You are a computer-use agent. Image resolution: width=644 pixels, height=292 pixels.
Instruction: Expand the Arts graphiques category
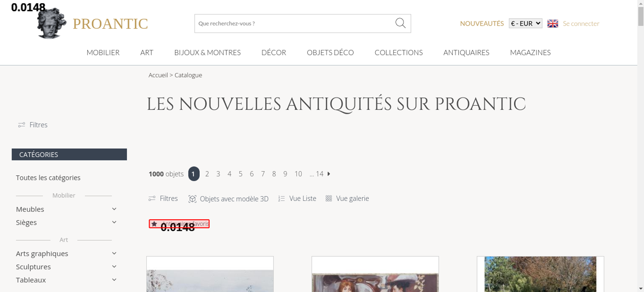tap(114, 253)
